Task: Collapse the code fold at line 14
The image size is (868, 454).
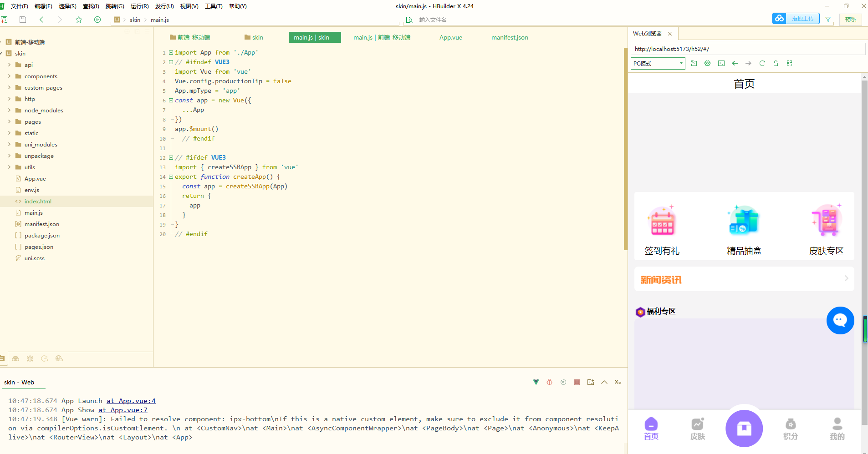Action: pos(171,177)
